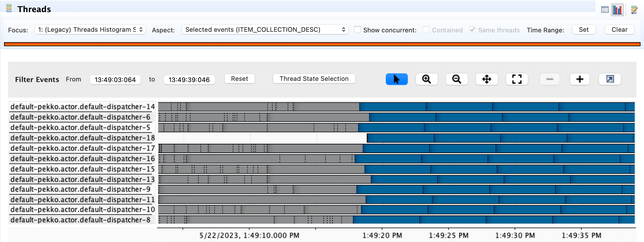This screenshot has height=242, width=644.
Task: Click the zoom out magnifier icon
Action: pos(457,79)
